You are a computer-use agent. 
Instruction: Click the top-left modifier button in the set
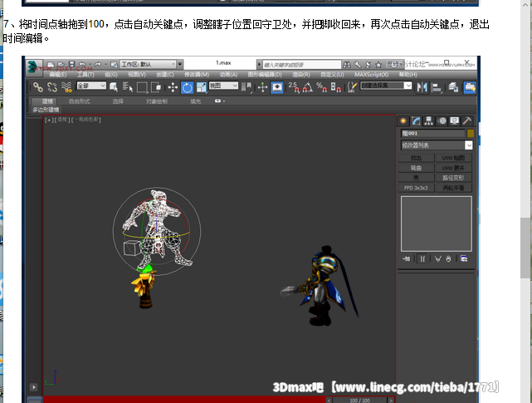pyautogui.click(x=416, y=158)
